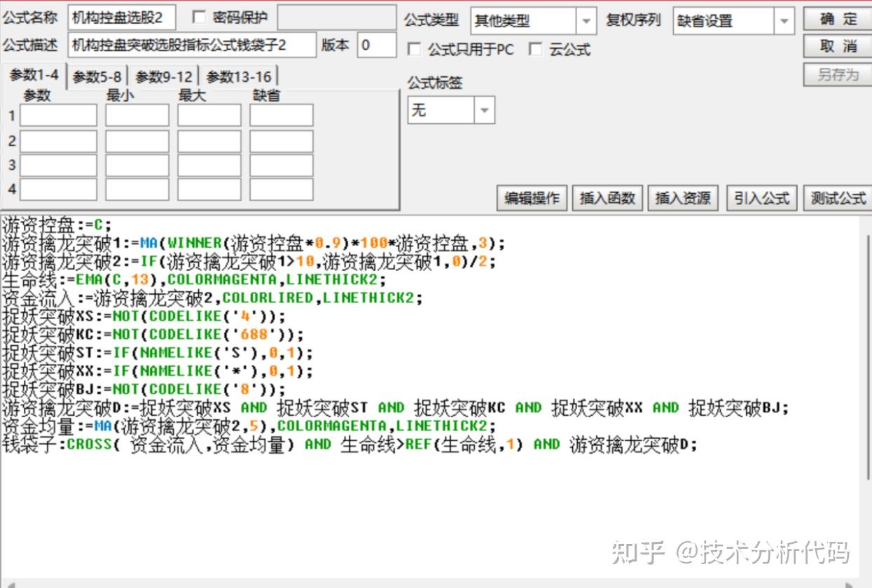Click the row 2 最小 field

[137, 141]
